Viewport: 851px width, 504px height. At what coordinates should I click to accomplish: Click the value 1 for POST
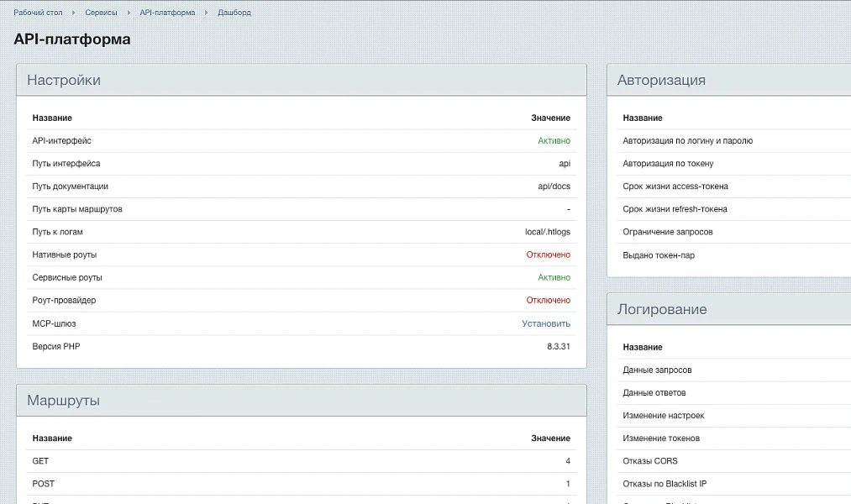click(568, 483)
